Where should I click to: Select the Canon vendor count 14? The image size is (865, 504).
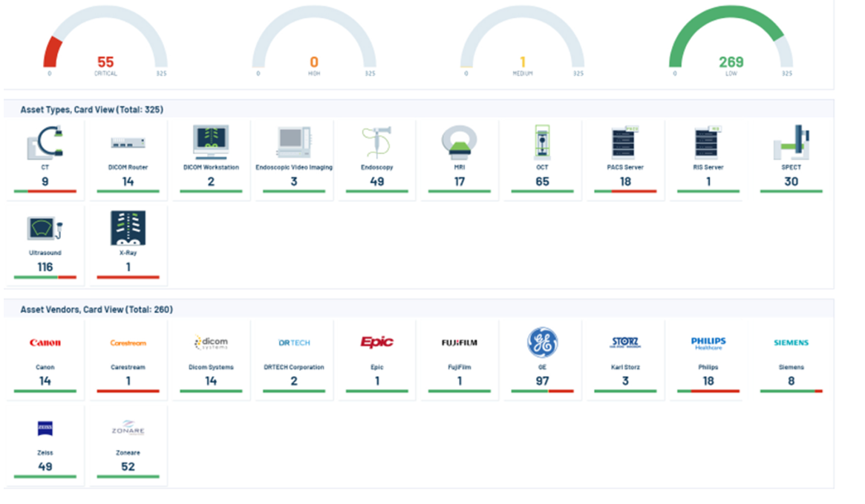click(x=45, y=381)
